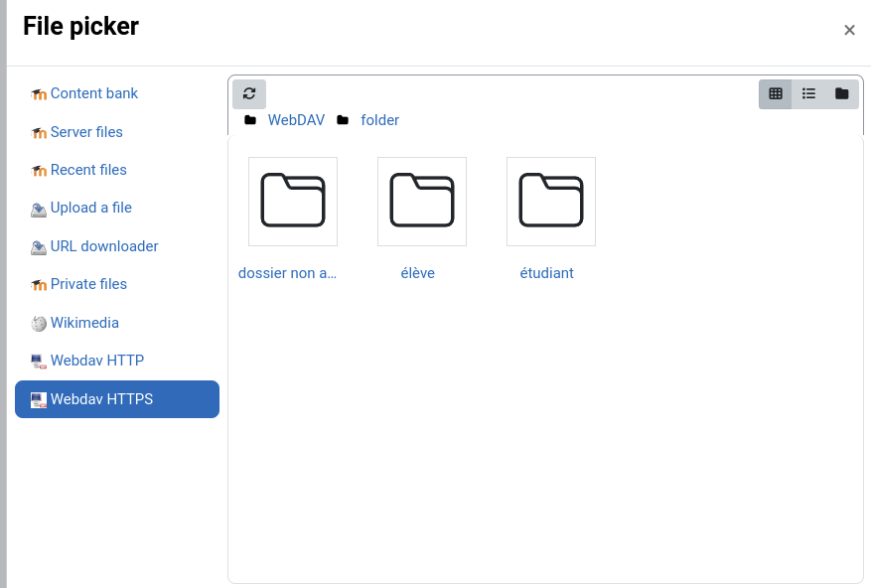This screenshot has height=588, width=871.
Task: Click folder icon before 'folder' breadcrumb
Action: [343, 120]
